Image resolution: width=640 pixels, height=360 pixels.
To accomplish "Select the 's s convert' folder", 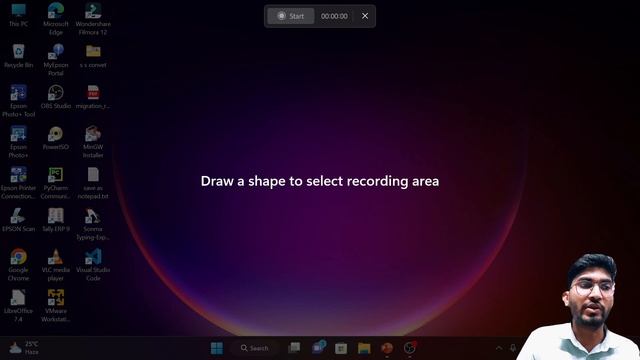I will [93, 56].
